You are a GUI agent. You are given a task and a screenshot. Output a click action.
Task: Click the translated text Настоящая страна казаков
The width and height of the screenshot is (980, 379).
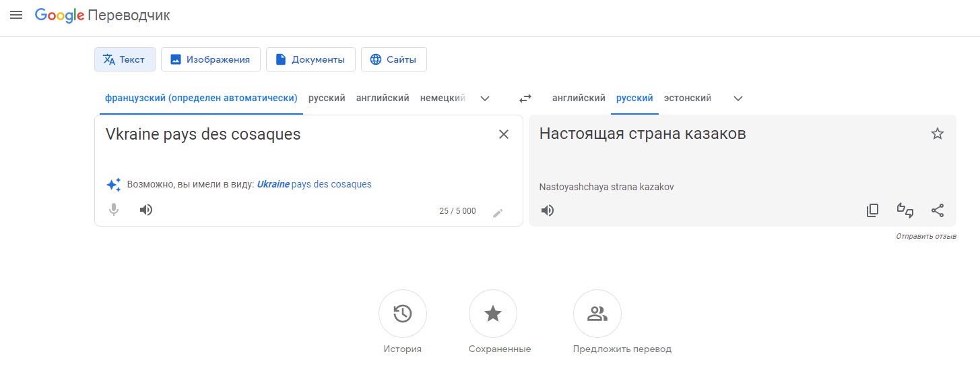(x=643, y=134)
